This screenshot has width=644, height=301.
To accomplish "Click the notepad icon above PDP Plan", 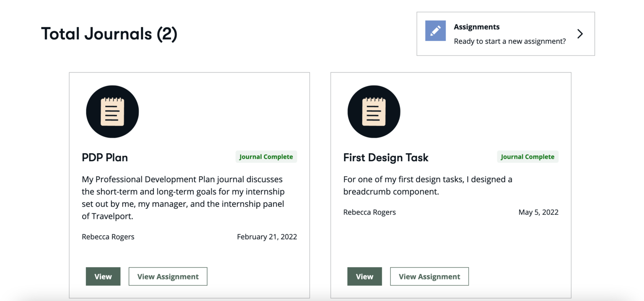I will (112, 112).
